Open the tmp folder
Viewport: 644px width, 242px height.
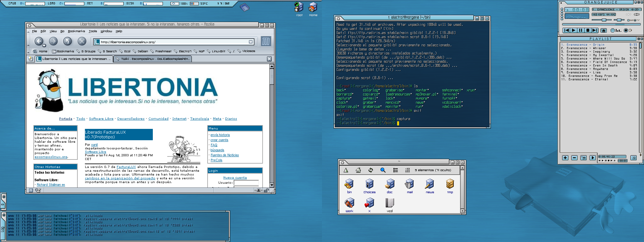450,186
